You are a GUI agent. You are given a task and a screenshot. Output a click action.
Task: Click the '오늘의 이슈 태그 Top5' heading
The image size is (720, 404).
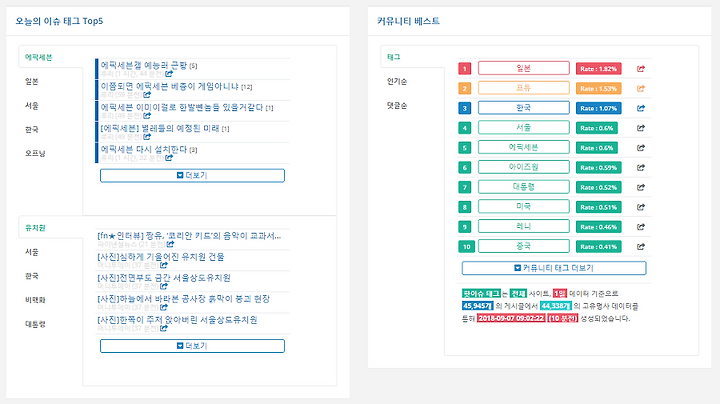coord(59,21)
